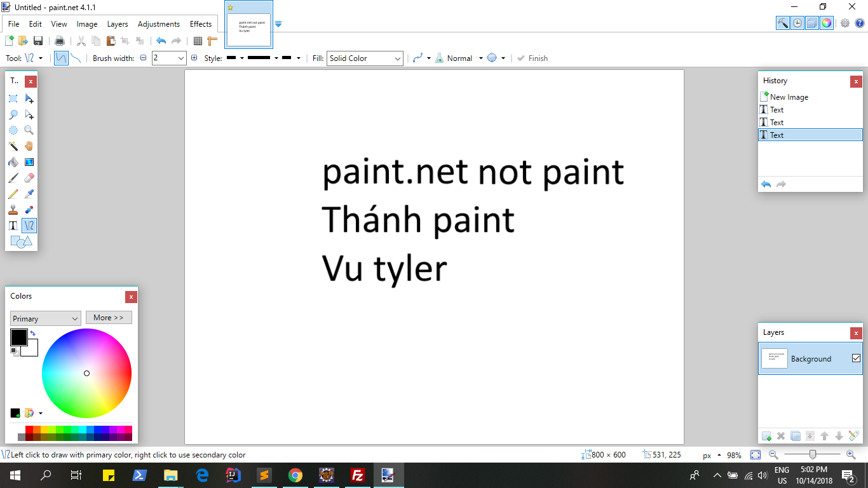Screen dimensions: 868x488
Task: Select the Recolor tool
Action: (29, 210)
